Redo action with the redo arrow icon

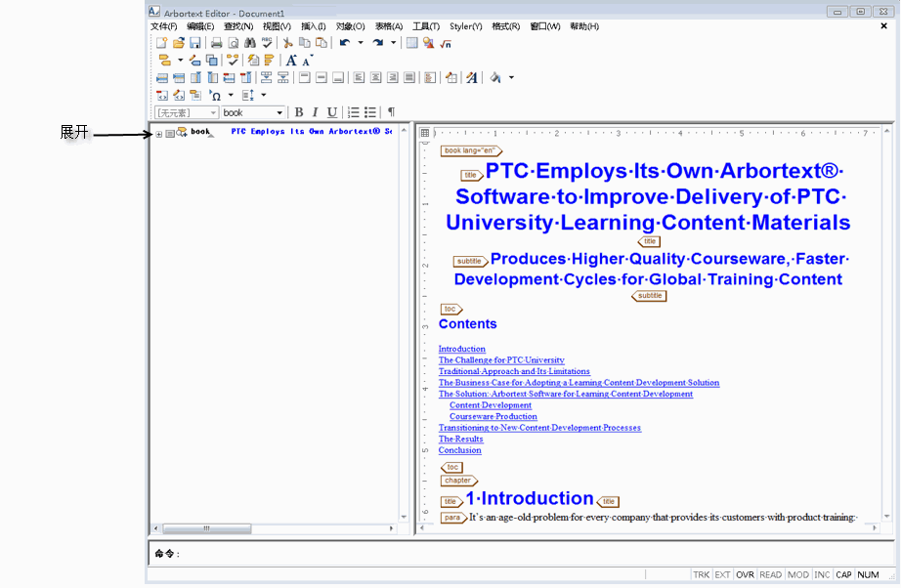pos(378,43)
